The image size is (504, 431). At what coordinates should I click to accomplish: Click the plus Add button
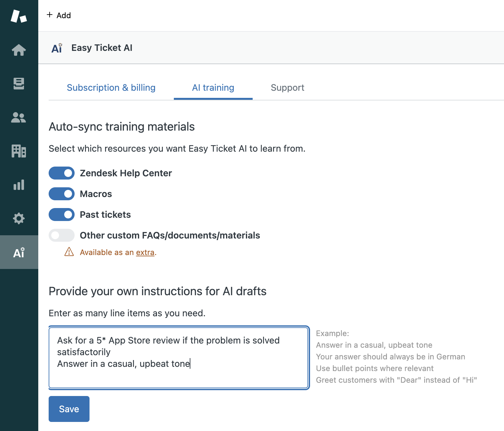[59, 15]
